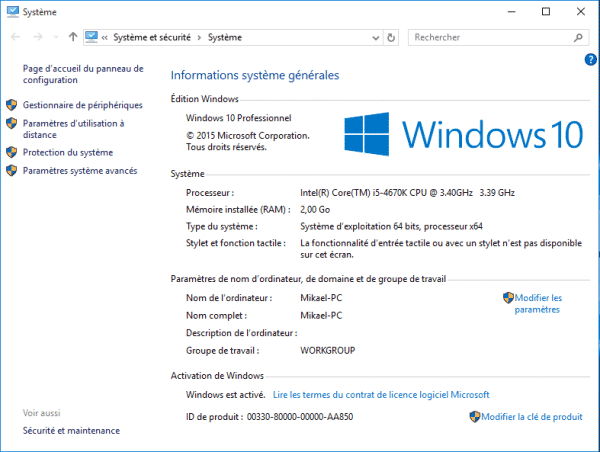
Task: Click shield icon beside Protection du système
Action: pos(11,152)
